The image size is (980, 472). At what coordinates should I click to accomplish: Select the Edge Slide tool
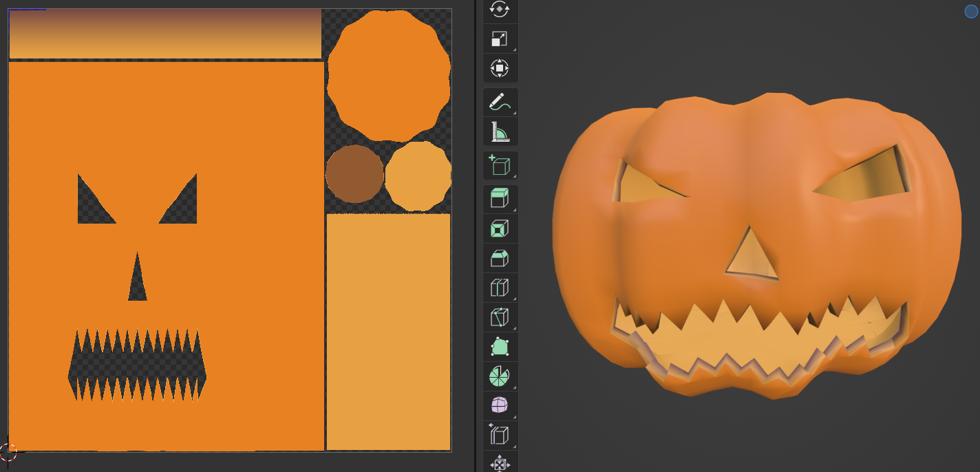pyautogui.click(x=500, y=434)
